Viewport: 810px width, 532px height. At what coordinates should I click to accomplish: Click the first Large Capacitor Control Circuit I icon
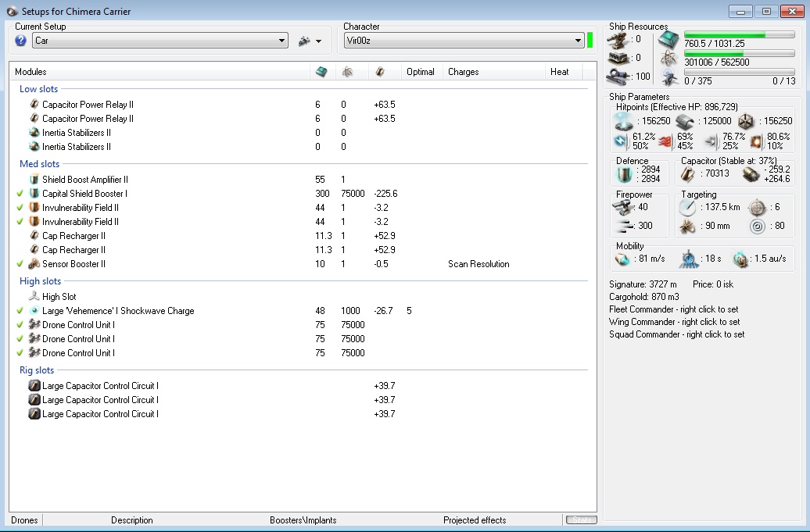click(x=34, y=385)
